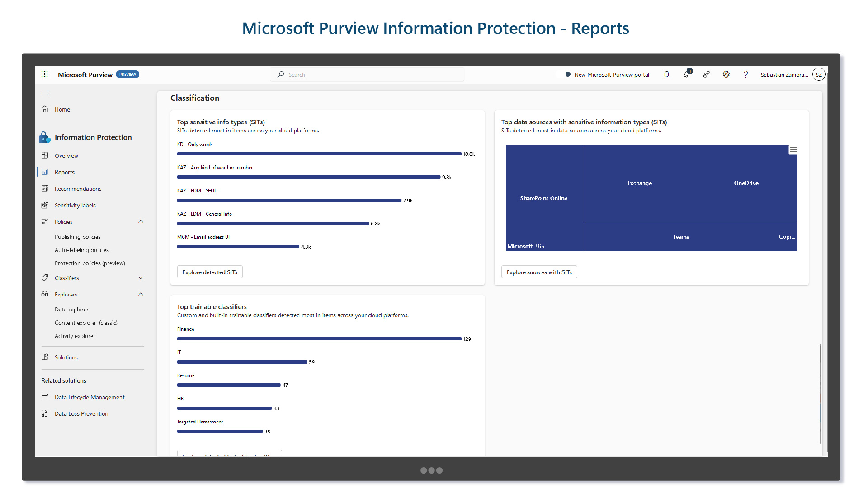Open Data Loss Prevention link
Screen dimensions: 868x488
(81, 414)
